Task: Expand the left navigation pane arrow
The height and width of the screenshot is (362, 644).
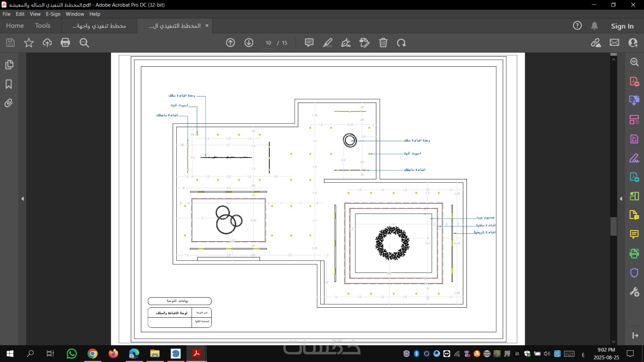Action: (x=23, y=199)
